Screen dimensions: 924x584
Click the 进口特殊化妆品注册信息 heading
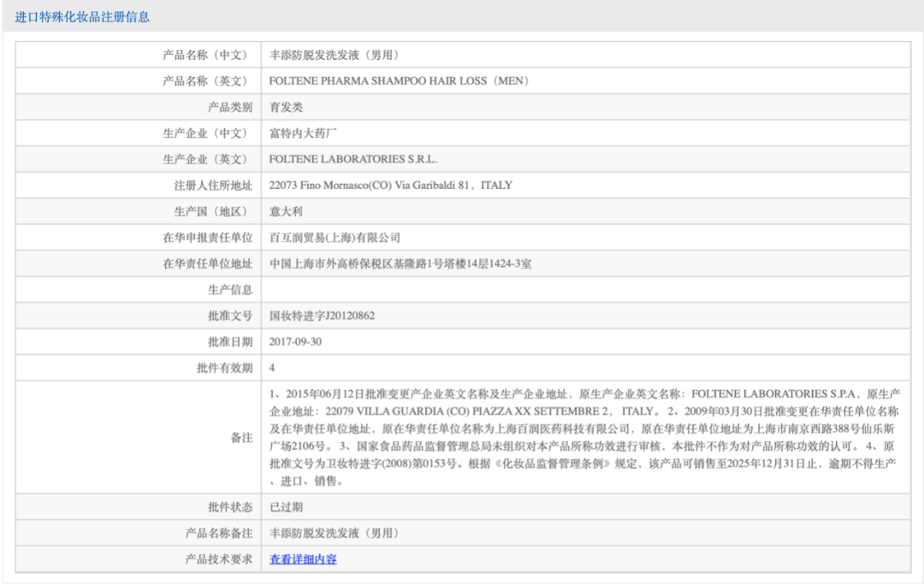pyautogui.click(x=82, y=17)
